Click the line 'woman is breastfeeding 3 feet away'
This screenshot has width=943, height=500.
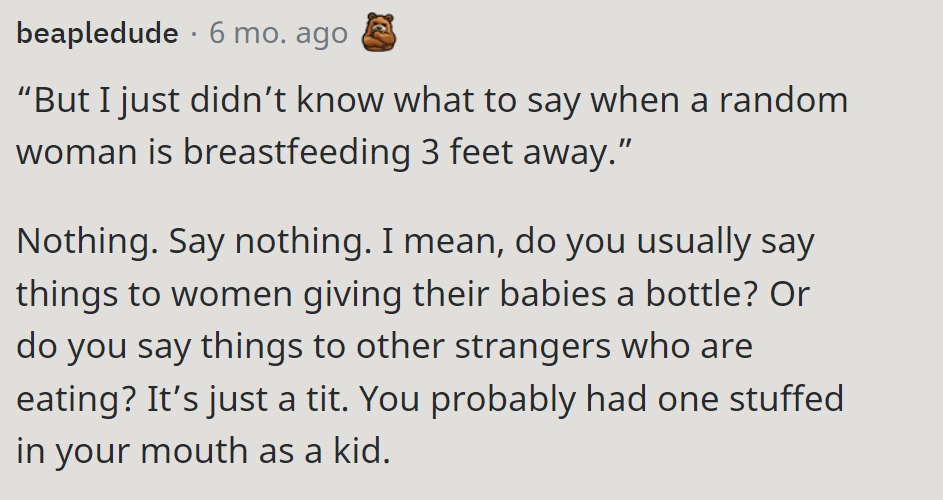[x=325, y=152]
